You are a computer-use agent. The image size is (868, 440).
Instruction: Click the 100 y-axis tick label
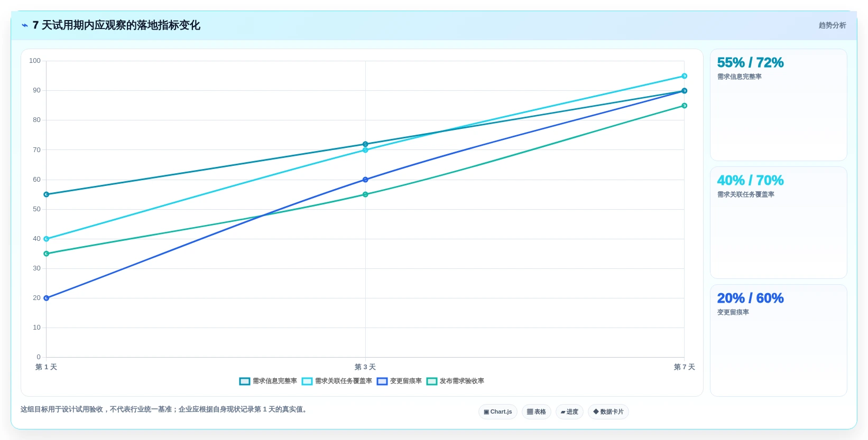35,61
